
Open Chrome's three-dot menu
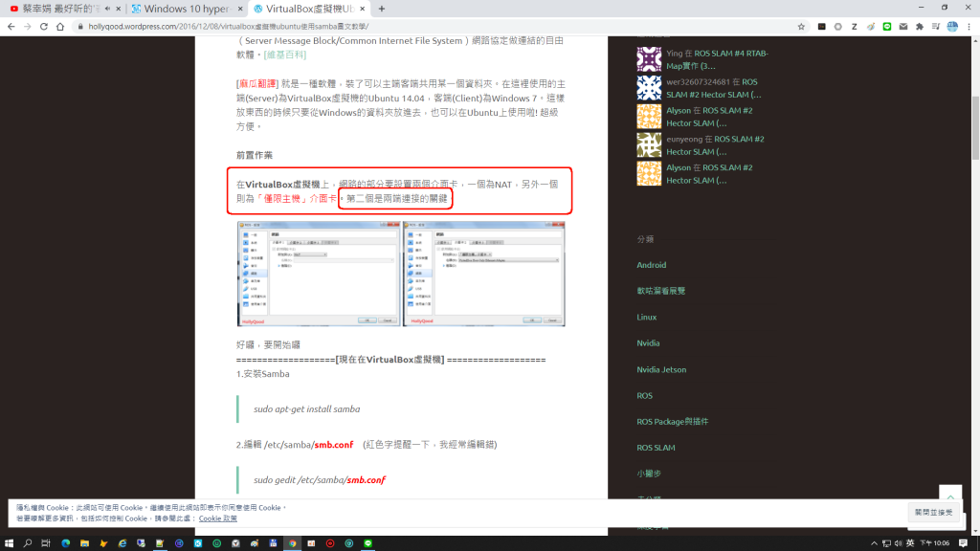969,26
